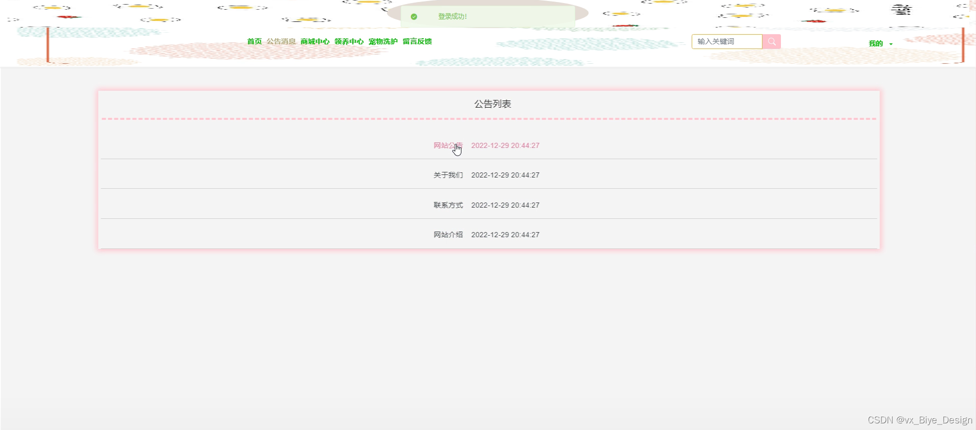Image resolution: width=980 pixels, height=430 pixels.
Task: Focus the 输入关键词 search field
Action: (727, 42)
